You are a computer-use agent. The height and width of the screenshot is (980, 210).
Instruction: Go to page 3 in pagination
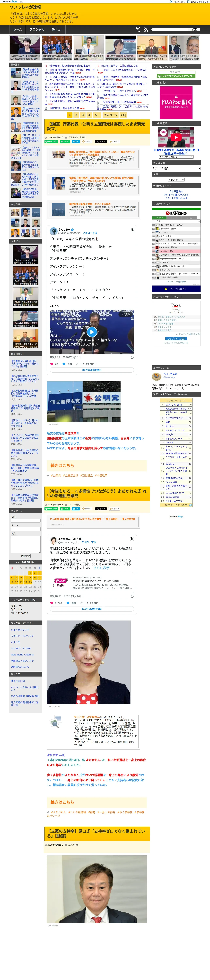point(83,114)
